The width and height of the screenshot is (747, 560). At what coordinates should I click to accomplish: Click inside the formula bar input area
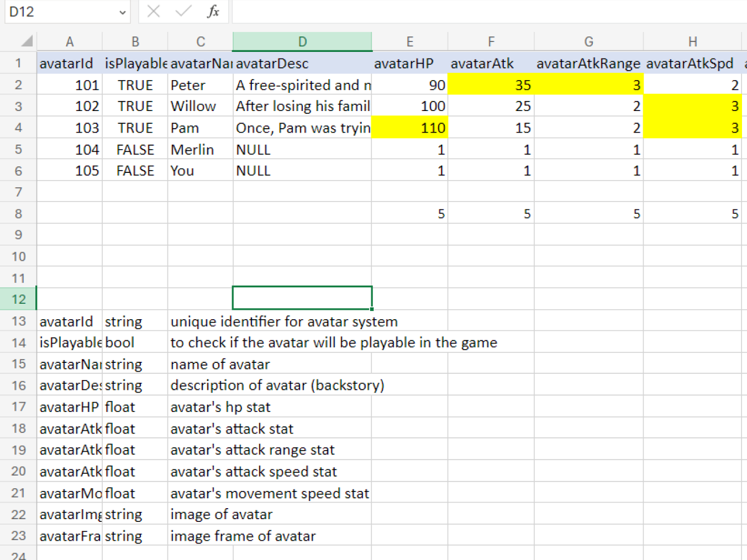coord(486,12)
